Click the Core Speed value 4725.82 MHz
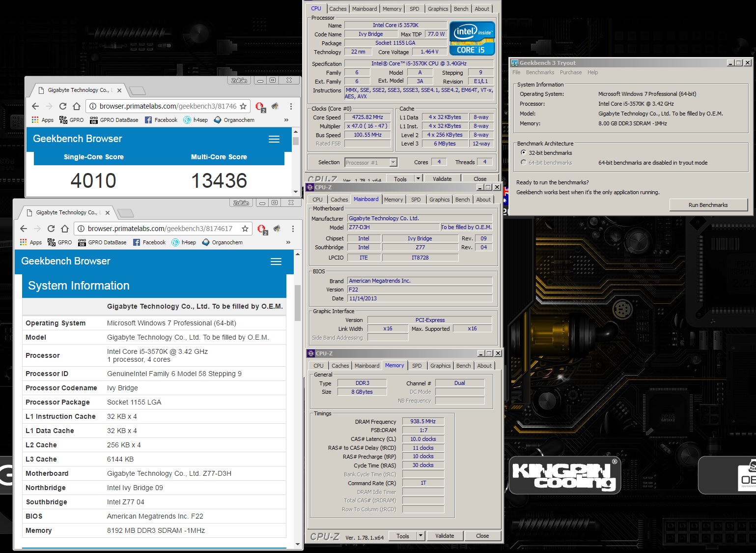This screenshot has width=756, height=553. [367, 117]
